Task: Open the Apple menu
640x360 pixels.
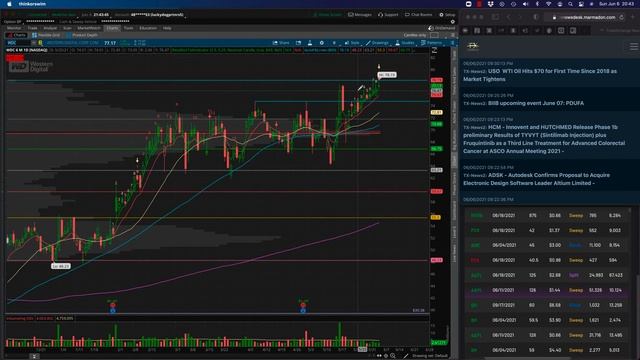Action: tap(9, 4)
